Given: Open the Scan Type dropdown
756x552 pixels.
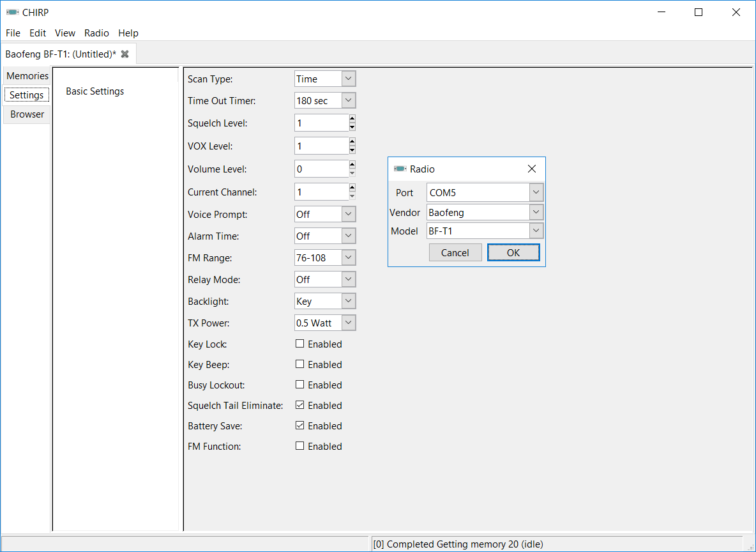Looking at the screenshot, I should pos(349,79).
